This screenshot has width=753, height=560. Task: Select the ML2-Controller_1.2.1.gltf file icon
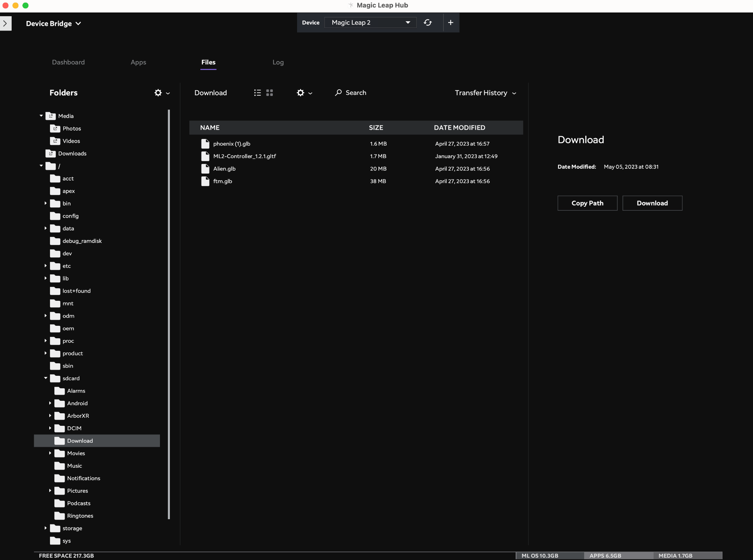(205, 156)
